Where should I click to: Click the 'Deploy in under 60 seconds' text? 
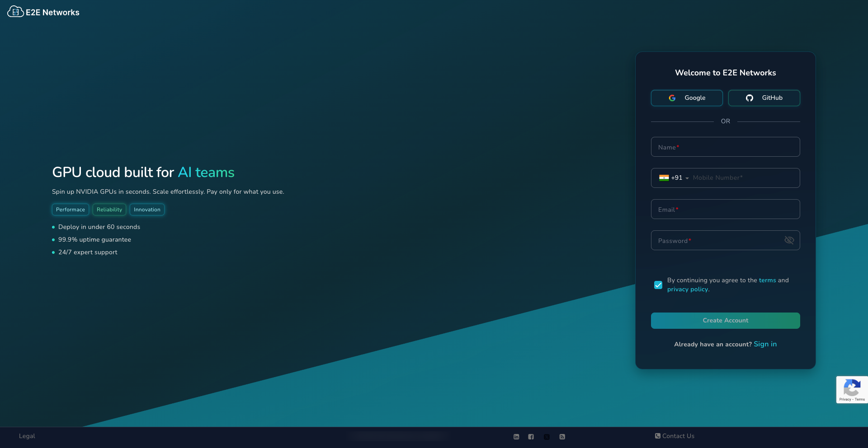(x=99, y=227)
